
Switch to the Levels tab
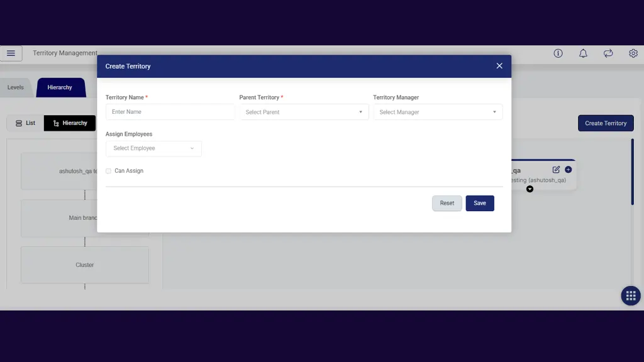[x=16, y=87]
